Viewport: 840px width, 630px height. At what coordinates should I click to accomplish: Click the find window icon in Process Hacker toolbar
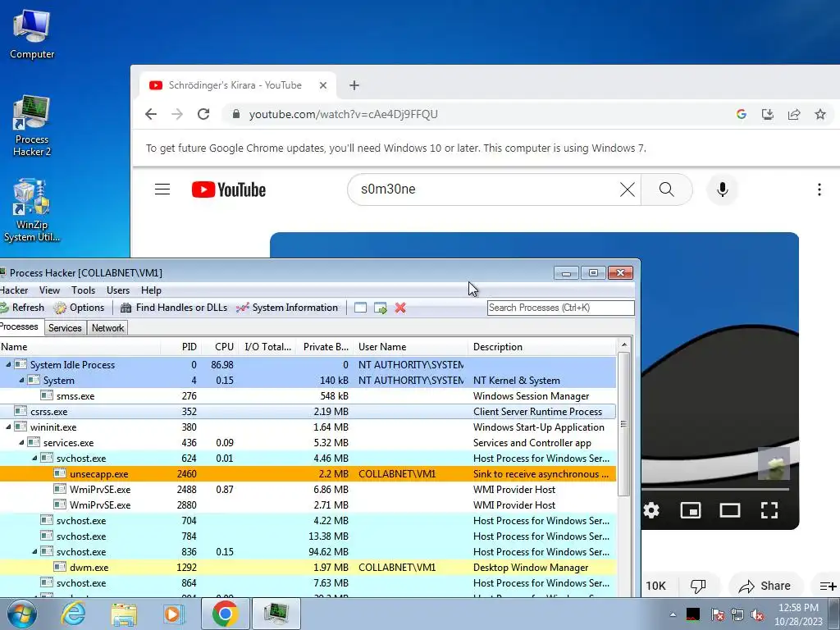[361, 308]
